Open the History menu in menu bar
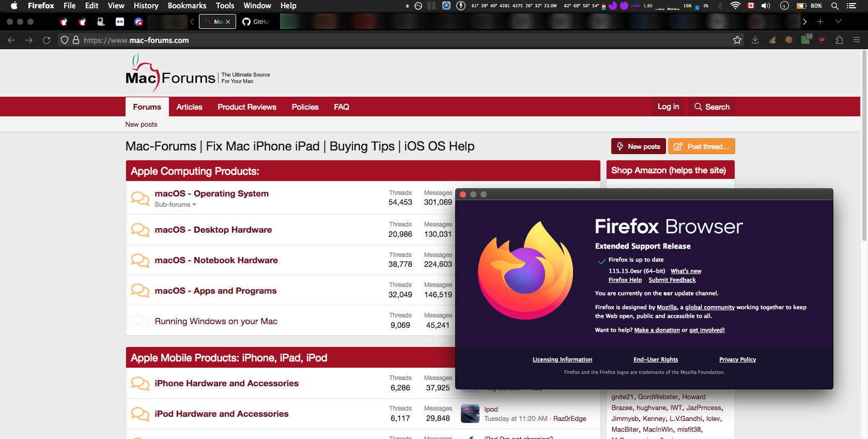 [x=146, y=6]
